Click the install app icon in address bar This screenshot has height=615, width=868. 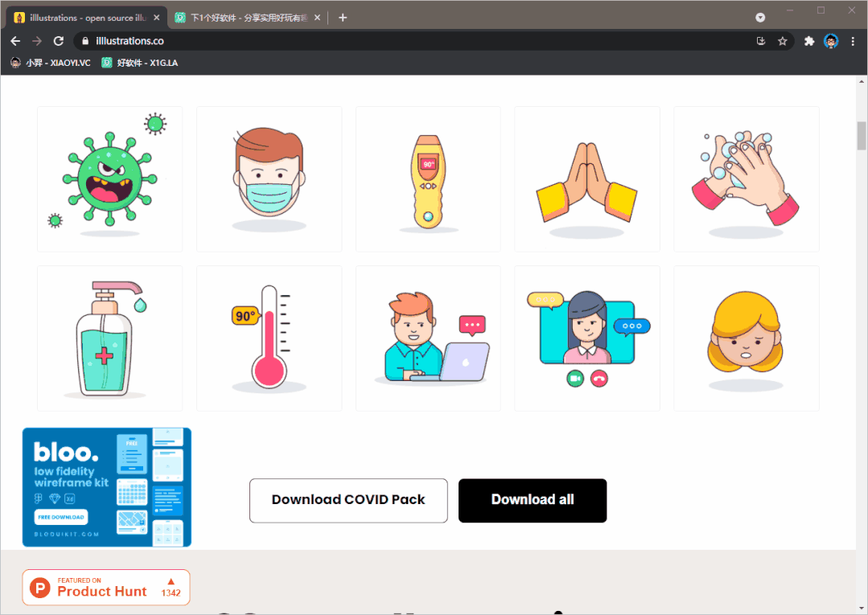click(761, 41)
